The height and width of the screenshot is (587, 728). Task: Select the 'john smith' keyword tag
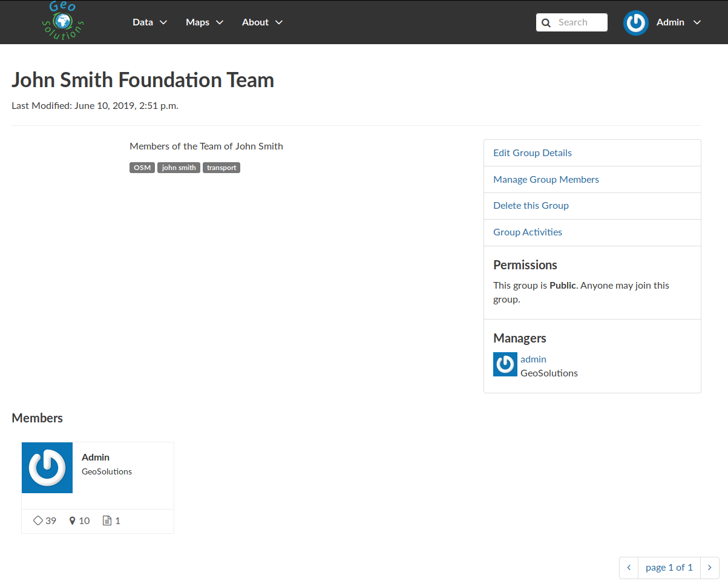[x=179, y=168]
